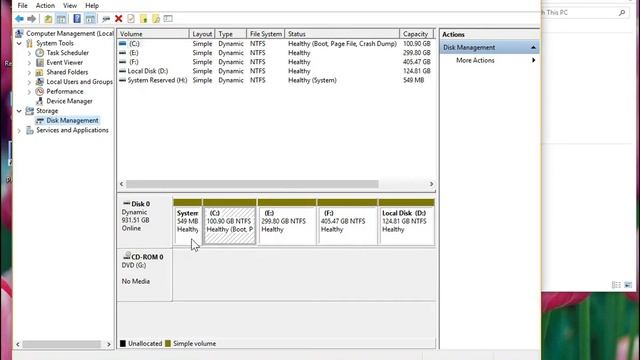Select Local Disk (D:) in the volume list
Viewport: 640px width, 360px height.
(x=276, y=71)
